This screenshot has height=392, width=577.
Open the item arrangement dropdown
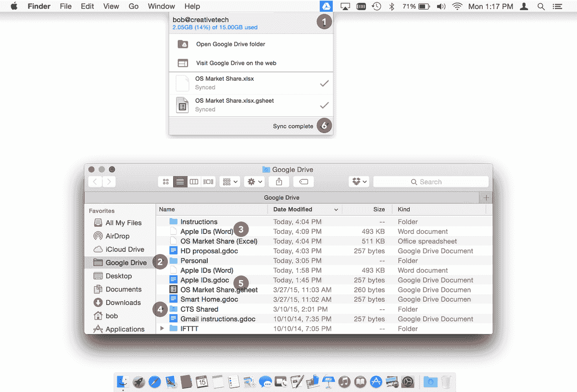229,182
